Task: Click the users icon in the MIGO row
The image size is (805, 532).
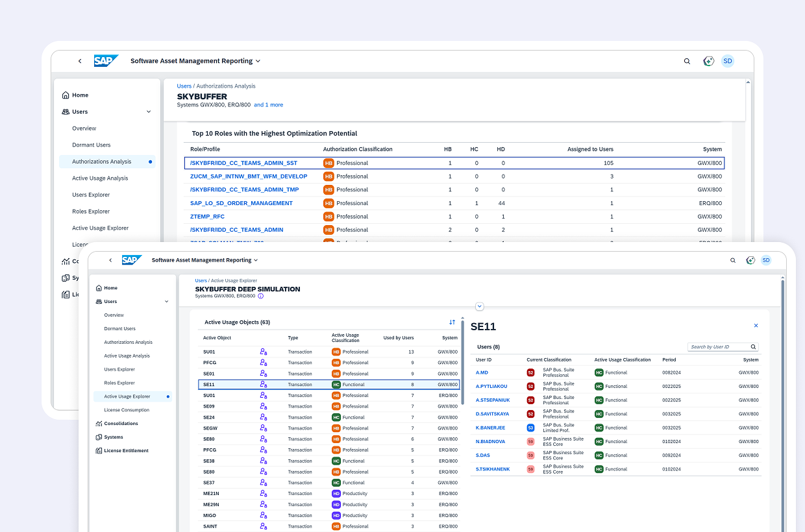Action: [x=264, y=515]
